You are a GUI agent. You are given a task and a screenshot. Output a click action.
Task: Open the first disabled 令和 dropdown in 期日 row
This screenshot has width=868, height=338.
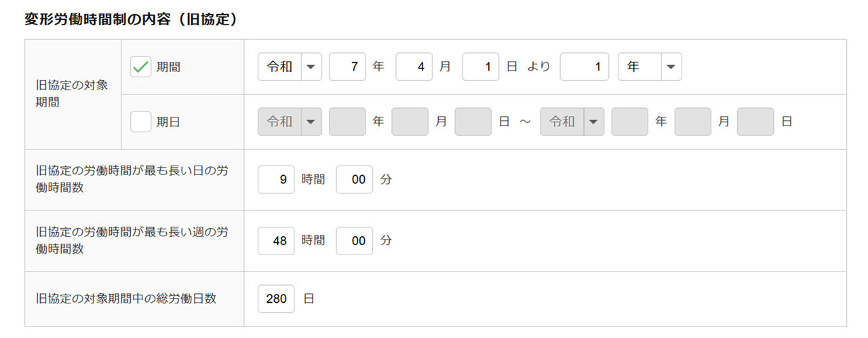point(290,122)
